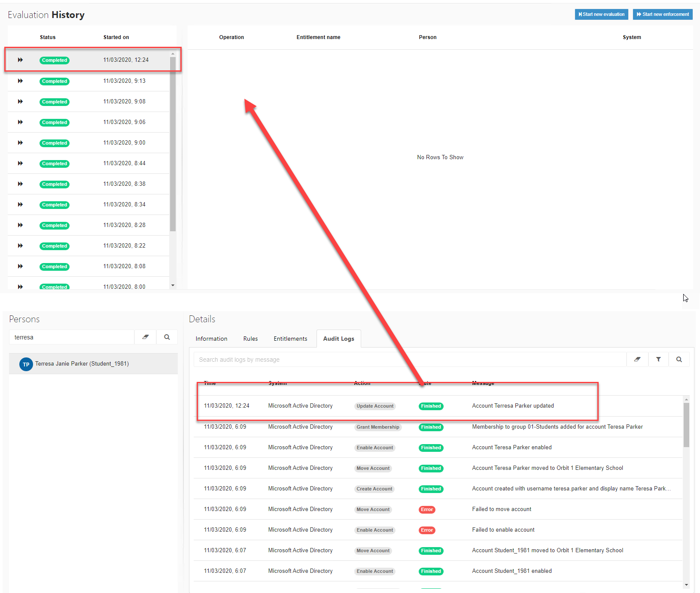This screenshot has width=700, height=593.
Task: Click the Search audit logs by message field
Action: point(410,360)
